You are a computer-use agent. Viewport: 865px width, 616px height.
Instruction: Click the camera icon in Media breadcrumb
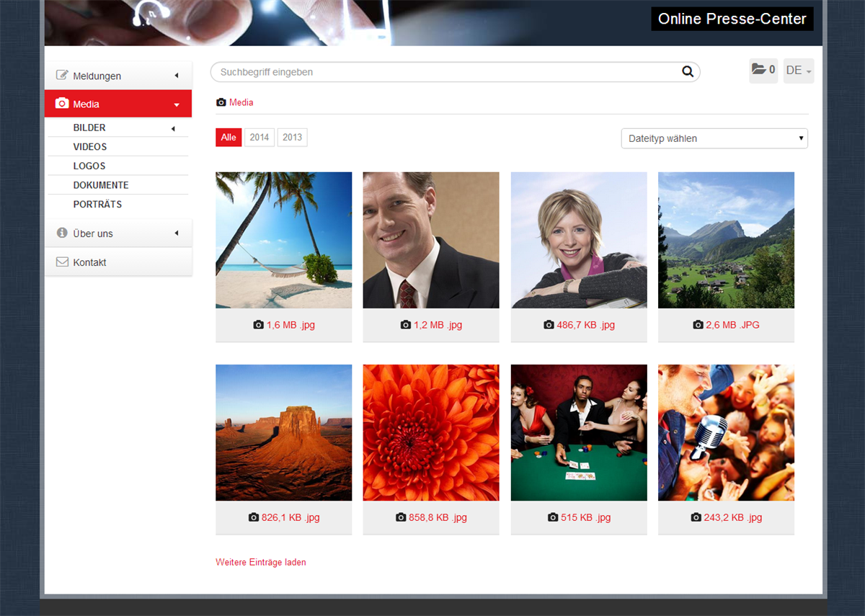(x=221, y=102)
